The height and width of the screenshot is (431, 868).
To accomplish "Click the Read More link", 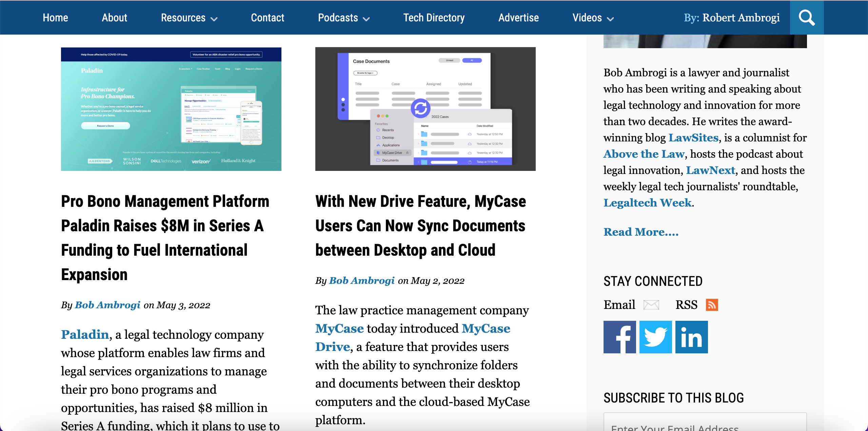I will [641, 232].
